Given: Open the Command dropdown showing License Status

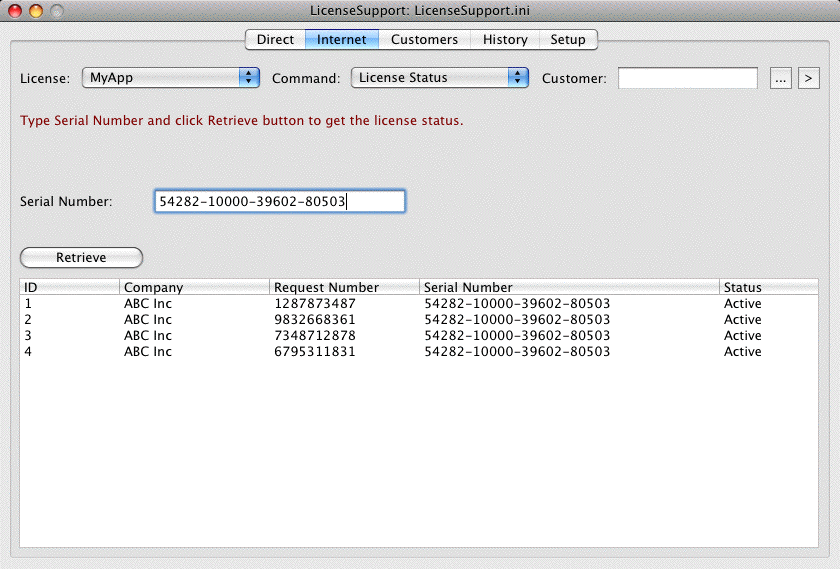Looking at the screenshot, I should pyautogui.click(x=440, y=78).
